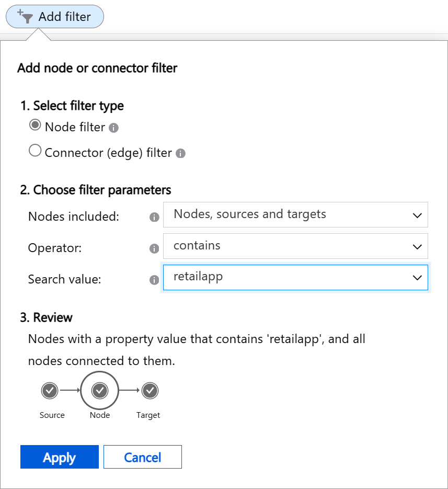Screen dimensions: 448x489
Task: Click the Source node checkmark icon
Action: tap(50, 390)
